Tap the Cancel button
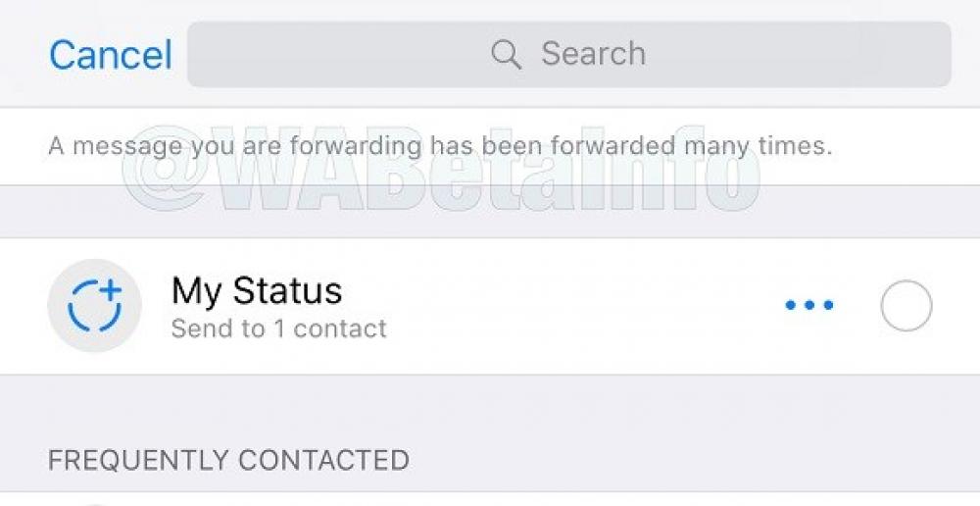Screen dimensions: 980x506 (110, 54)
